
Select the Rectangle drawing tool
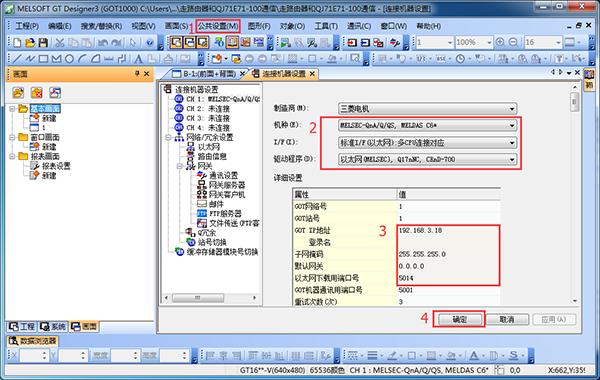click(x=43, y=59)
